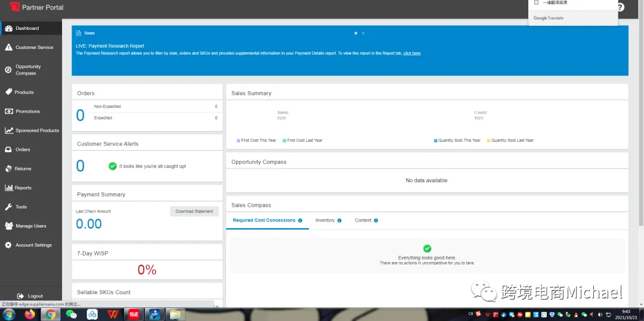Click the Promotions money icon
Screen dimensions: 644x321
pyautogui.click(x=8, y=111)
